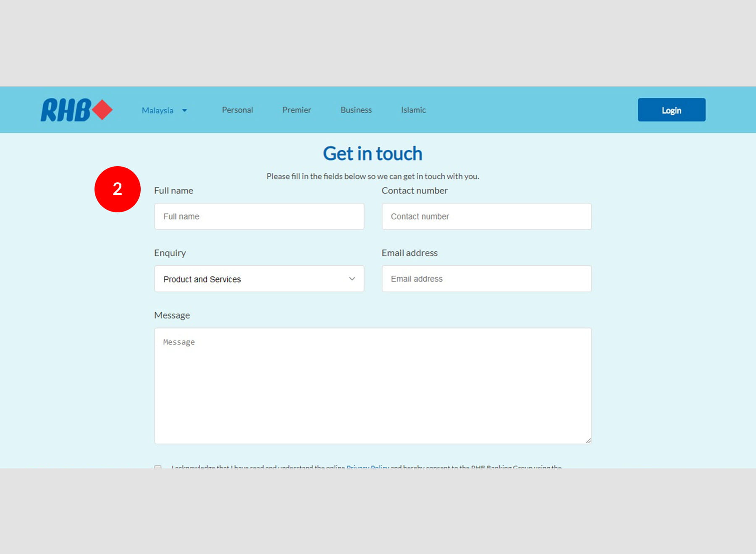Open the Personal banking menu
This screenshot has width=756, height=554.
(237, 110)
